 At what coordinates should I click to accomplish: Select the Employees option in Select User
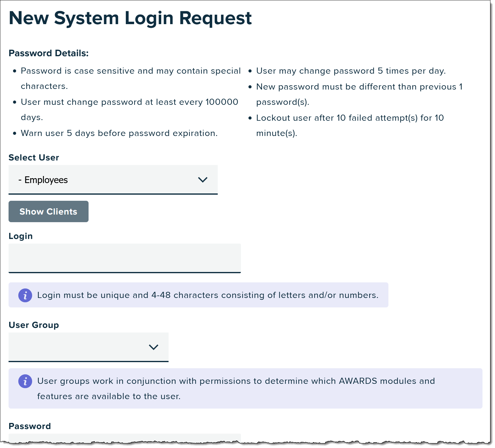[x=113, y=180]
